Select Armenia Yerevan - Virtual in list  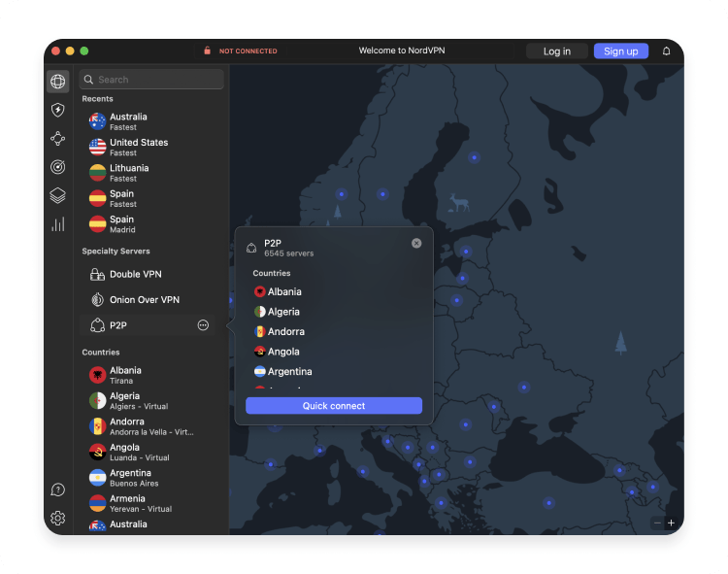point(149,503)
